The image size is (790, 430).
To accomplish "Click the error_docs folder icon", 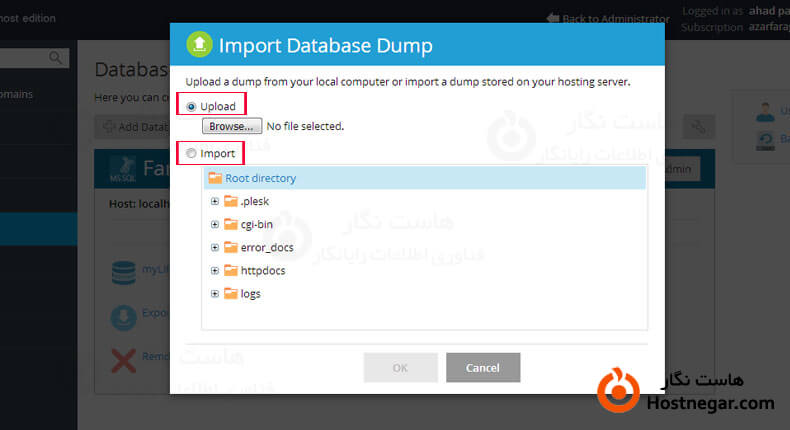I will pyautogui.click(x=231, y=247).
